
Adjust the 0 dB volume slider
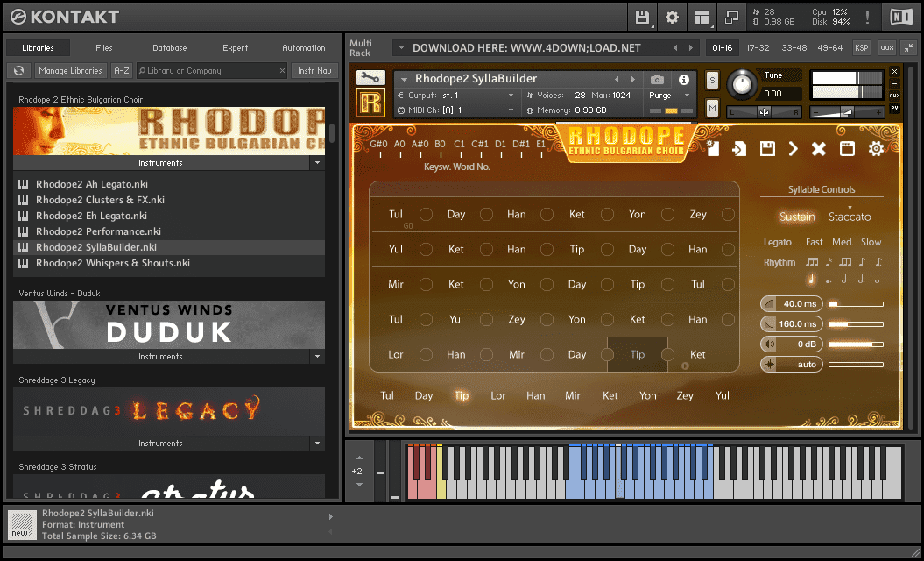click(856, 344)
